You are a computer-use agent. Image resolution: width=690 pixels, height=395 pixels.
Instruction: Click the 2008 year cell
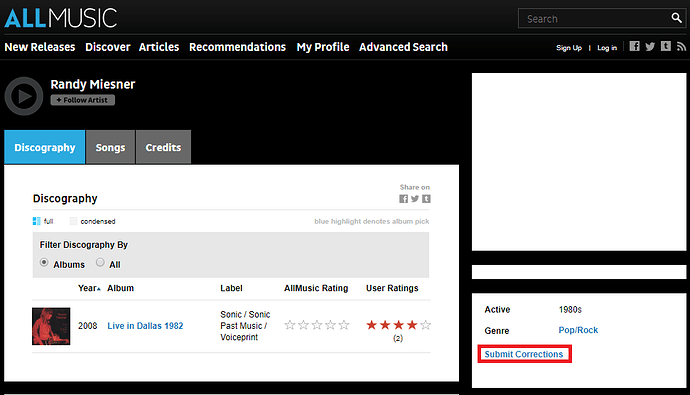tap(88, 326)
